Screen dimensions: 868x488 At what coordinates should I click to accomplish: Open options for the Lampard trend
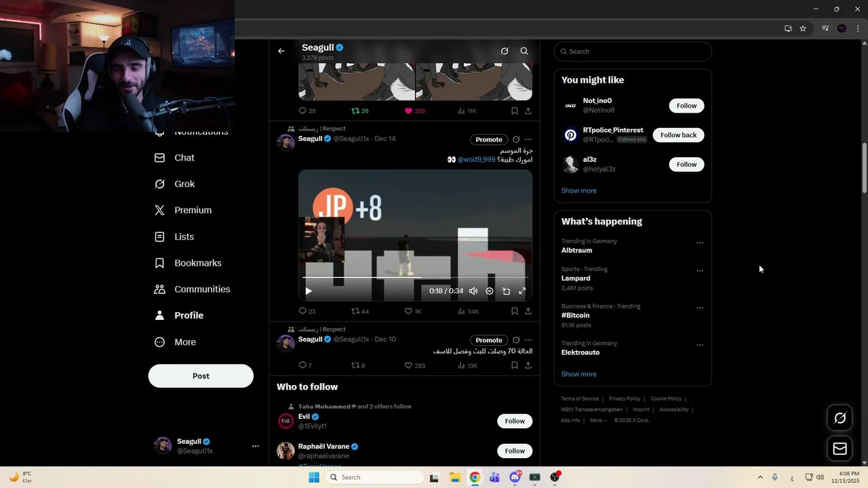coord(700,270)
